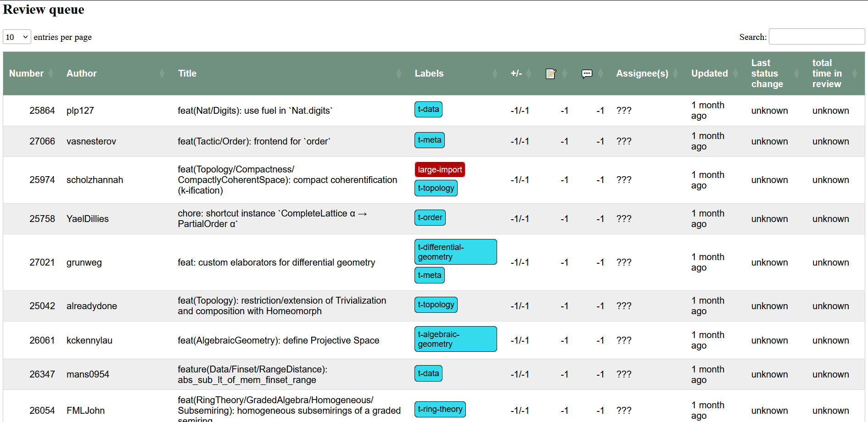Open PR number 25864
Screen dimensions: 868x422
tap(42, 111)
